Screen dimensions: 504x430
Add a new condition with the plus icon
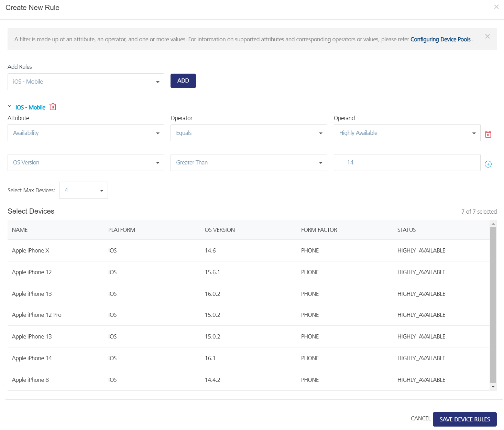pyautogui.click(x=488, y=164)
